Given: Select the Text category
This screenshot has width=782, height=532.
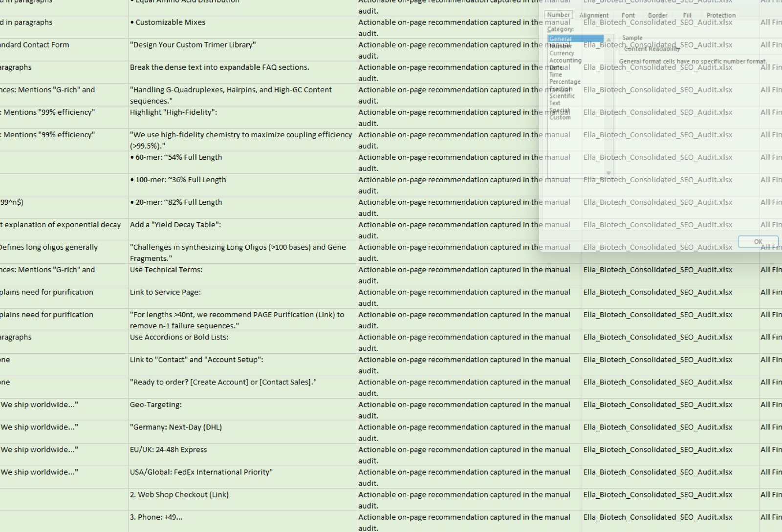Looking at the screenshot, I should click(555, 103).
